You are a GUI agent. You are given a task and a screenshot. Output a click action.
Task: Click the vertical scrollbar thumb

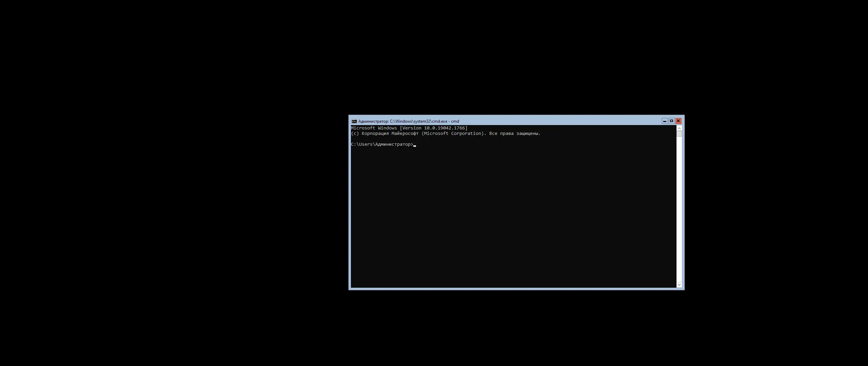tap(679, 134)
